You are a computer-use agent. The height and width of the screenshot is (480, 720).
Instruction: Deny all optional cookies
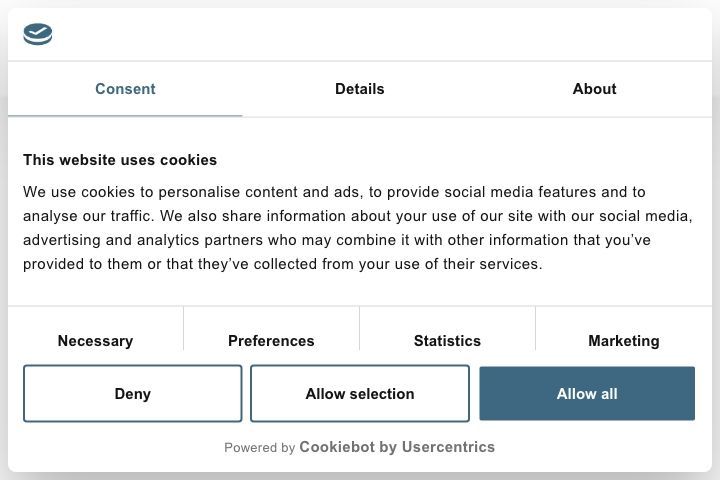[133, 394]
